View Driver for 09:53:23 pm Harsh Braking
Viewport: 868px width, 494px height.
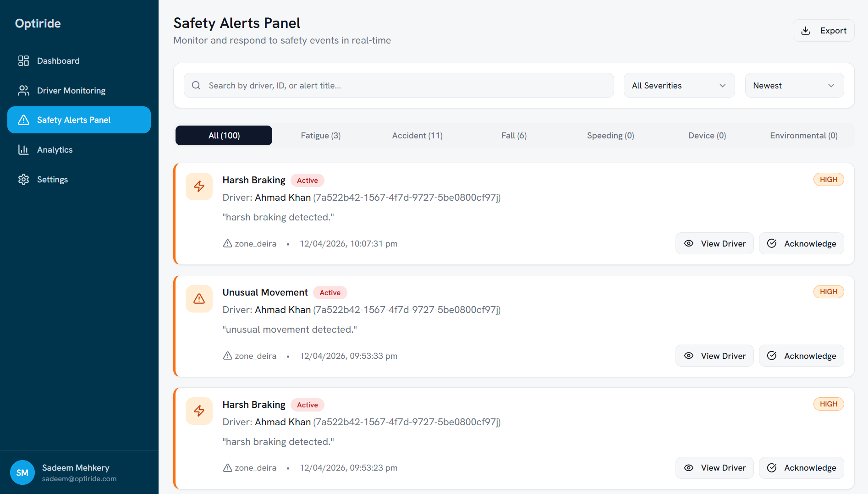(x=714, y=468)
